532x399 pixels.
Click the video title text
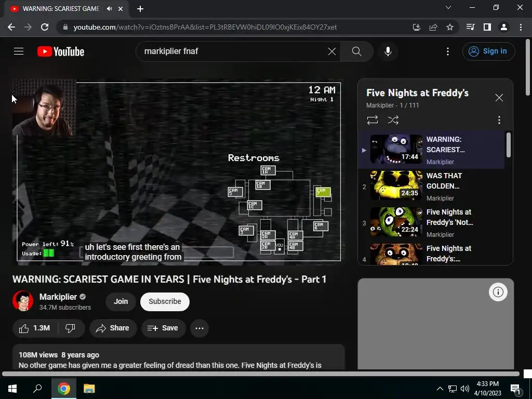click(x=169, y=279)
